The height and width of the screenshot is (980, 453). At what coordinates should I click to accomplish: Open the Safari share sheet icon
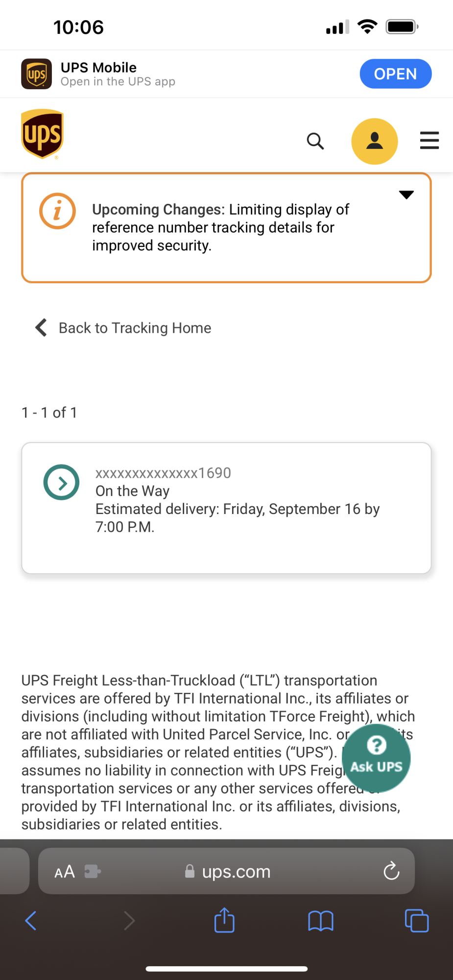[x=225, y=920]
